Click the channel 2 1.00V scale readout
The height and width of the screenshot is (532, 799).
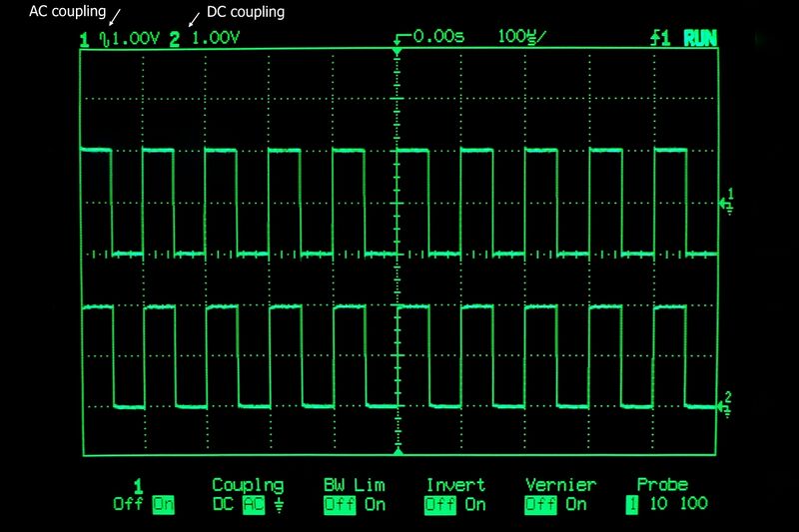click(216, 39)
